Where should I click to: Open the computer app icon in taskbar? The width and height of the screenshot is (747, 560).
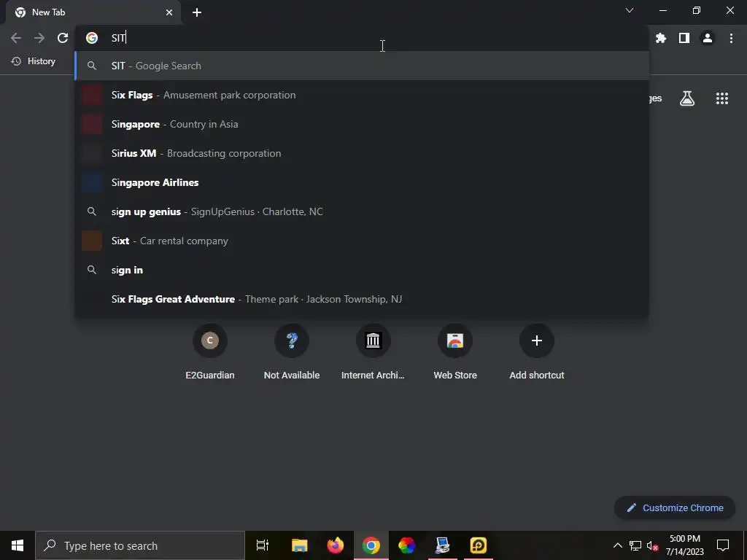(x=443, y=545)
